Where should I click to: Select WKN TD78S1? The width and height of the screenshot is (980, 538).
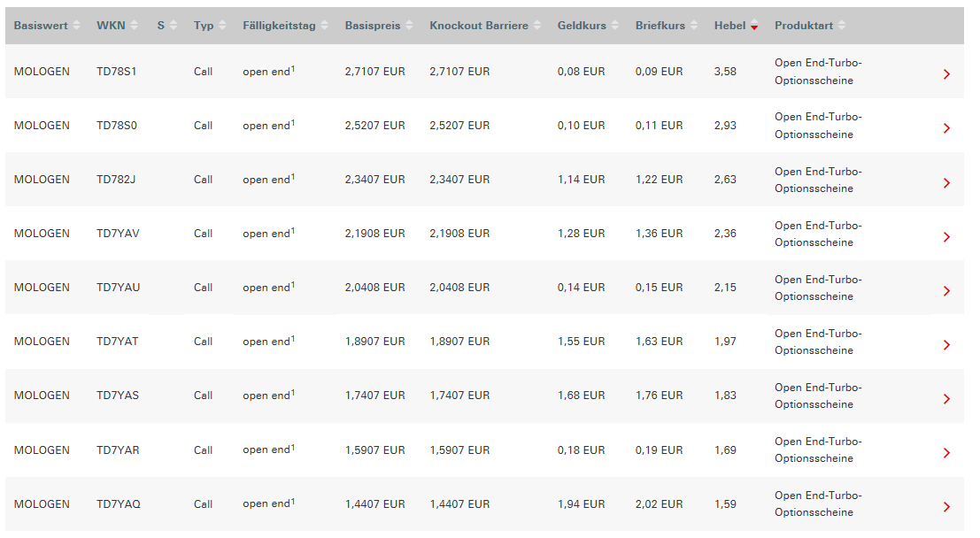pyautogui.click(x=116, y=72)
